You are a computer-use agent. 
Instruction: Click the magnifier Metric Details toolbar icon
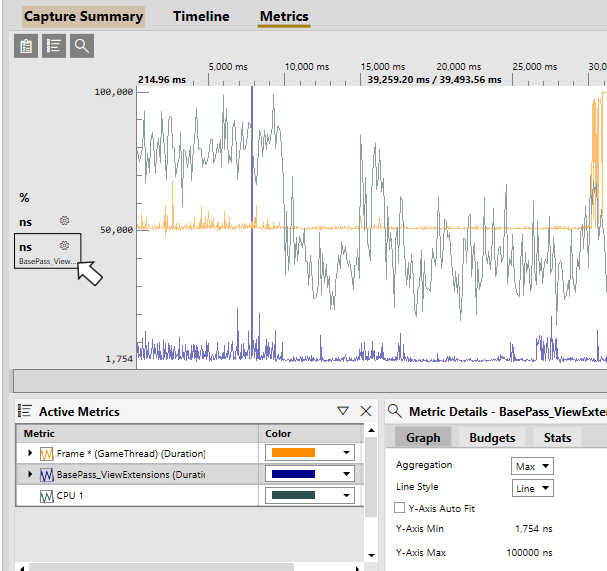[x=82, y=46]
